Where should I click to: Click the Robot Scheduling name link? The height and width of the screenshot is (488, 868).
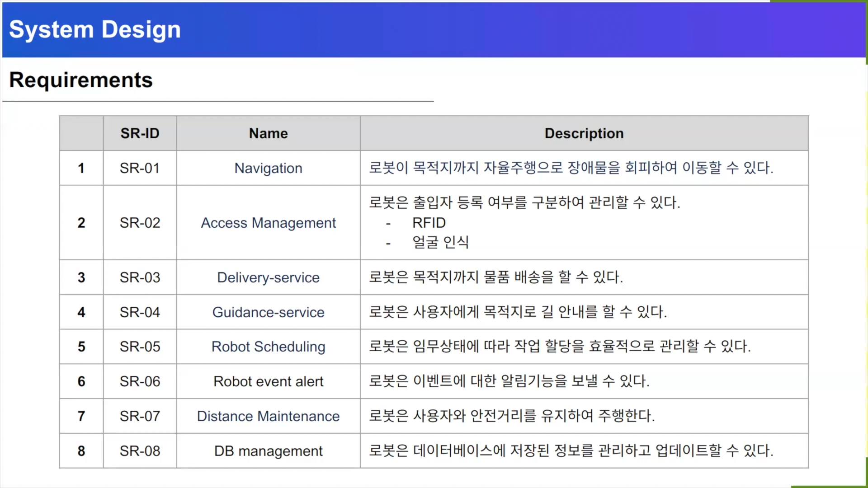pos(268,347)
